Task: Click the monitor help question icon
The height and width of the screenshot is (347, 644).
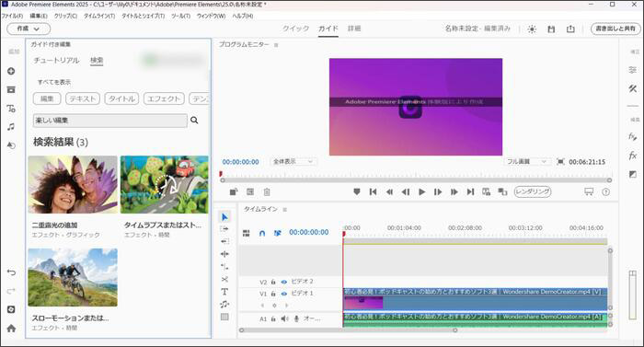Action: 605,192
